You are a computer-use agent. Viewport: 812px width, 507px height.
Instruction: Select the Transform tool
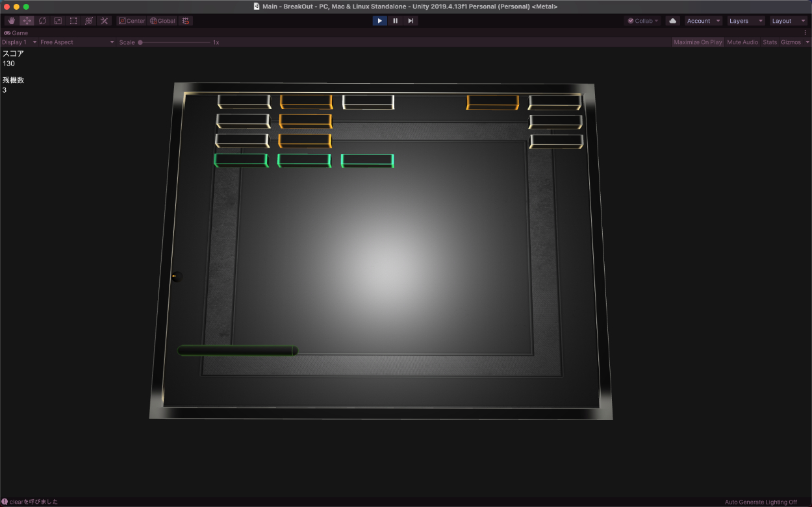pyautogui.click(x=89, y=21)
